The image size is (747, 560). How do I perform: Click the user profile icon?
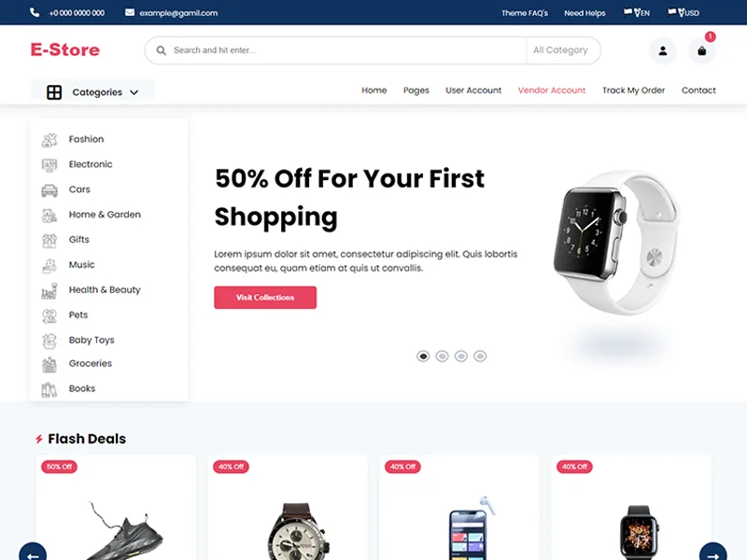coord(663,50)
